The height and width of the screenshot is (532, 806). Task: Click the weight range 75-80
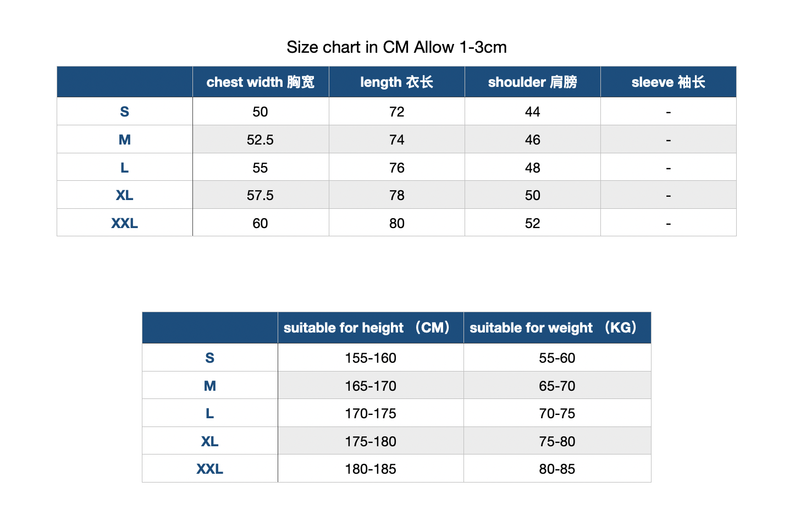(557, 441)
